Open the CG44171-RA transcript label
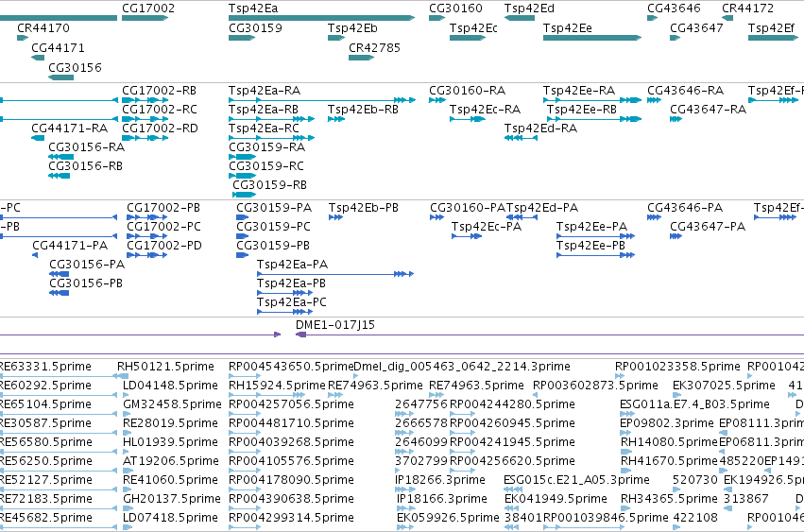 [x=69, y=129]
